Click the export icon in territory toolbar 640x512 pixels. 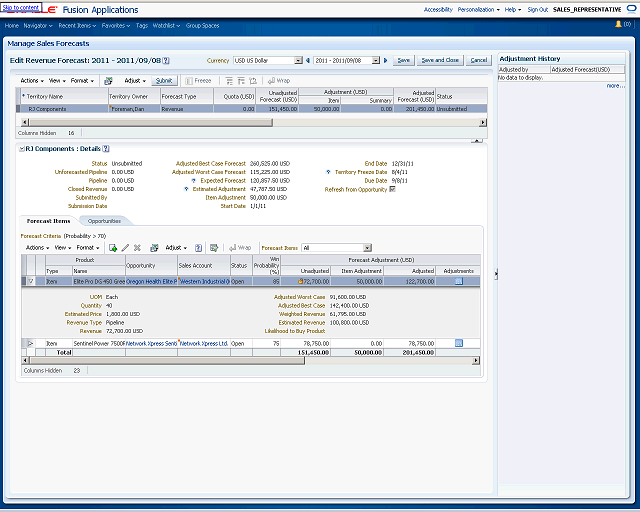coord(108,81)
